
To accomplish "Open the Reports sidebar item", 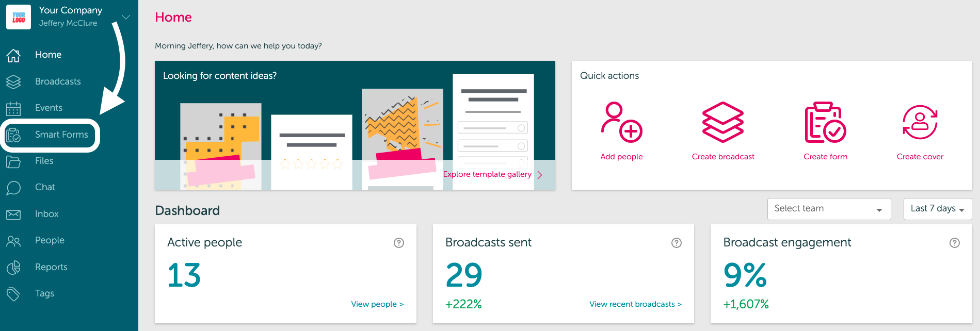I will click(x=51, y=267).
